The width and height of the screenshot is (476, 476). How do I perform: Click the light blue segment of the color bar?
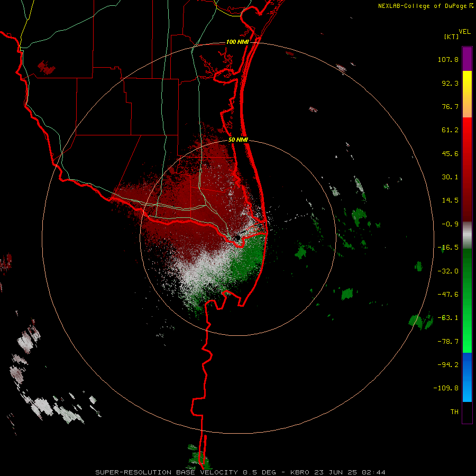[x=467, y=377]
